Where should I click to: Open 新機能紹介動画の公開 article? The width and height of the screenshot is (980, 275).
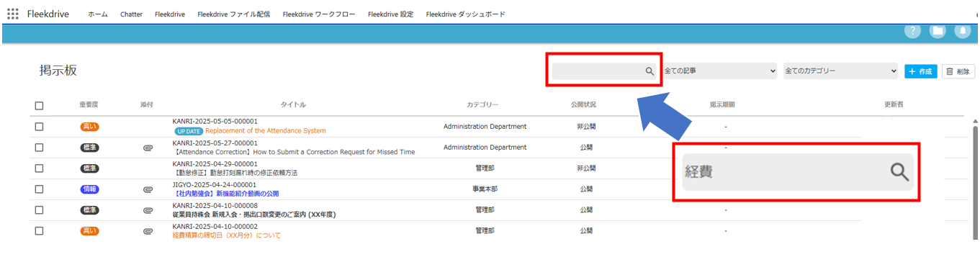(225, 194)
